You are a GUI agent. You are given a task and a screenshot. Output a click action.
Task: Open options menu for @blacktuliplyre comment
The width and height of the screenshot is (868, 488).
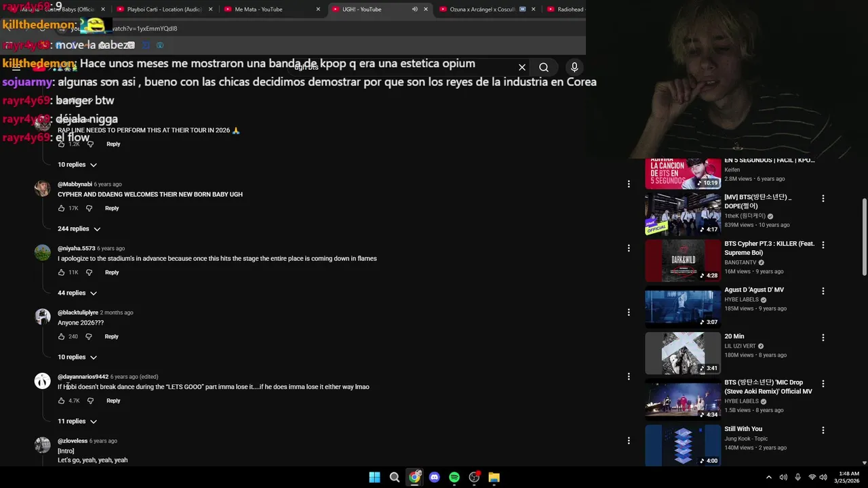point(629,312)
